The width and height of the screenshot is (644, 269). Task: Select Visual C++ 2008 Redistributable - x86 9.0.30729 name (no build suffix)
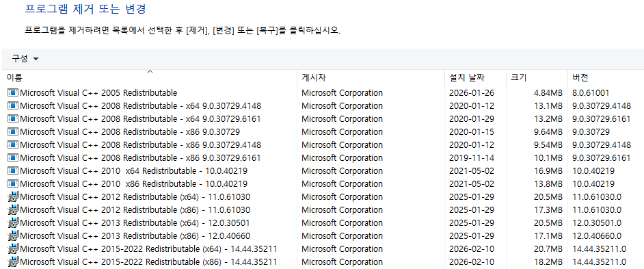pyautogui.click(x=130, y=132)
